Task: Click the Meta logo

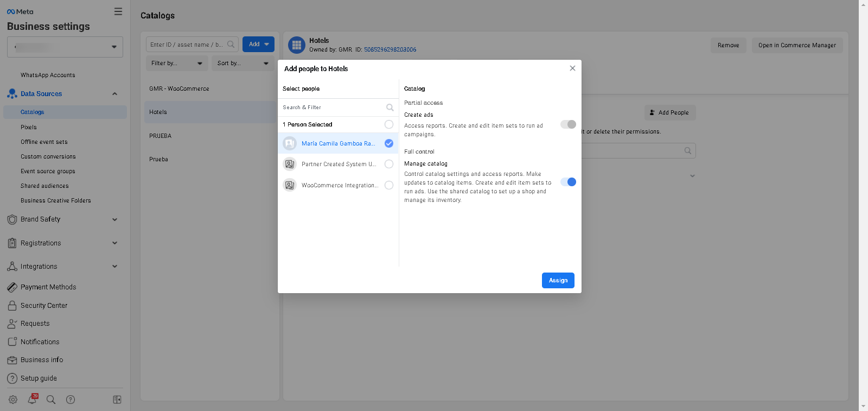Action: [20, 11]
